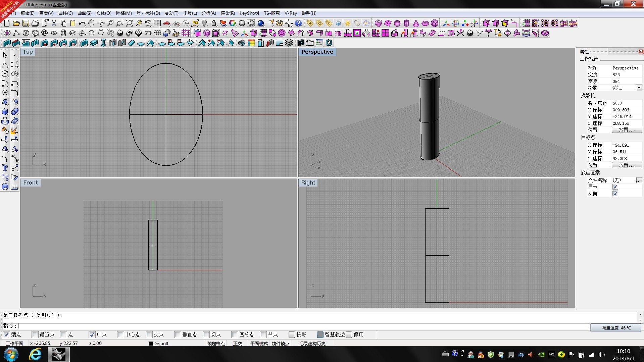Select the Text object T tool
Image resolution: width=644 pixels, height=362 pixels.
tap(5, 168)
